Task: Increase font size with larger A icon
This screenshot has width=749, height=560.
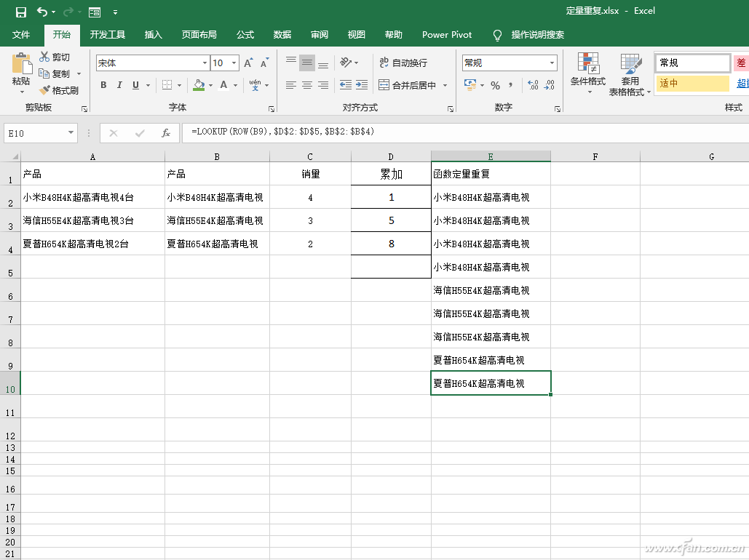Action: coord(248,63)
